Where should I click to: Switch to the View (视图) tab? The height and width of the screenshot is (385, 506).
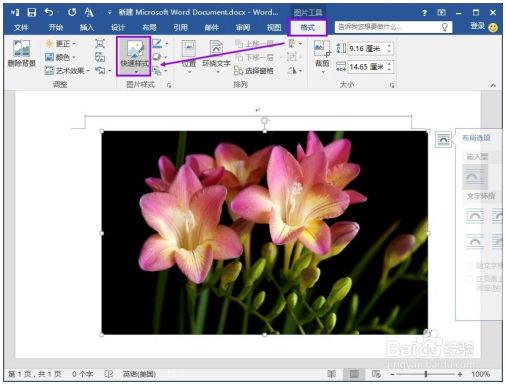coord(274,27)
